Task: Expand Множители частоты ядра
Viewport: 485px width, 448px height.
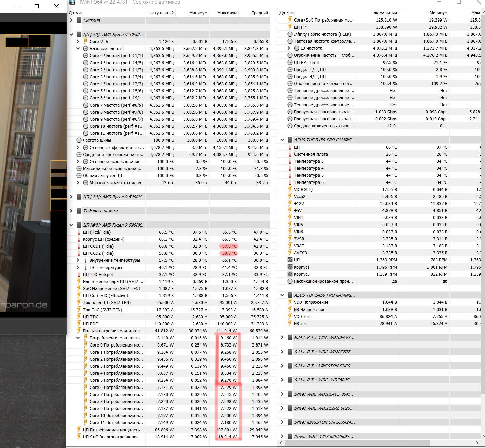Action: click(x=78, y=182)
